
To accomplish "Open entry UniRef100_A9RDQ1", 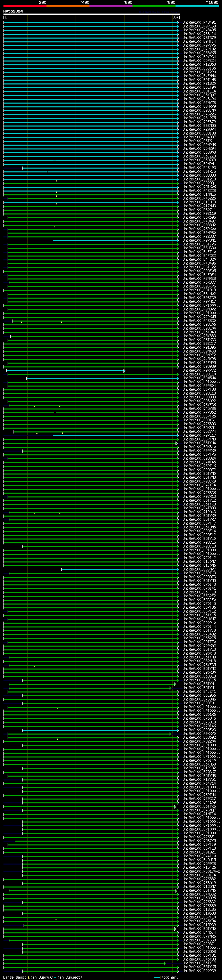I will pos(199,183).
